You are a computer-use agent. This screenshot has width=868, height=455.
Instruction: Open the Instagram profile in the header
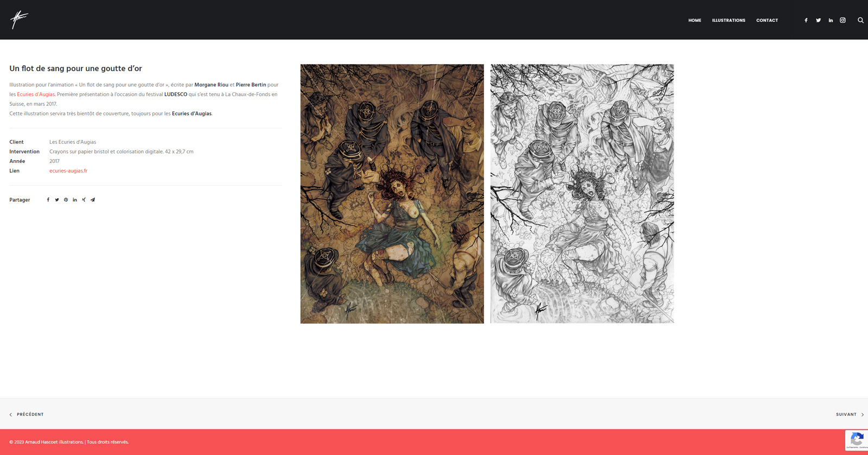click(x=843, y=21)
